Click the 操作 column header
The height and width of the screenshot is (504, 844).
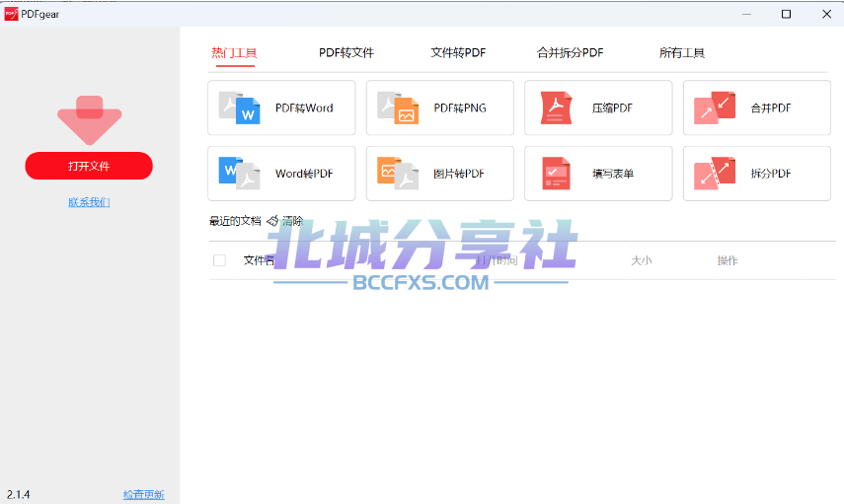[x=728, y=260]
